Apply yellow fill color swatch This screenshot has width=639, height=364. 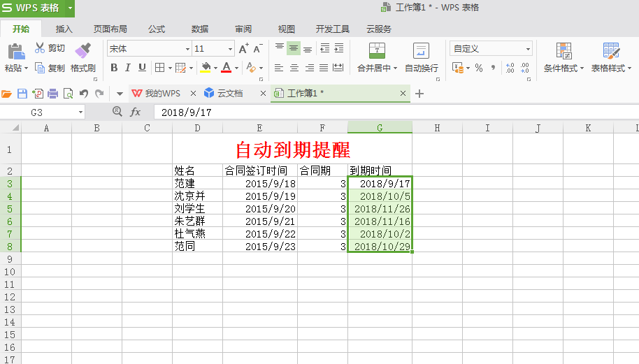[x=206, y=68]
